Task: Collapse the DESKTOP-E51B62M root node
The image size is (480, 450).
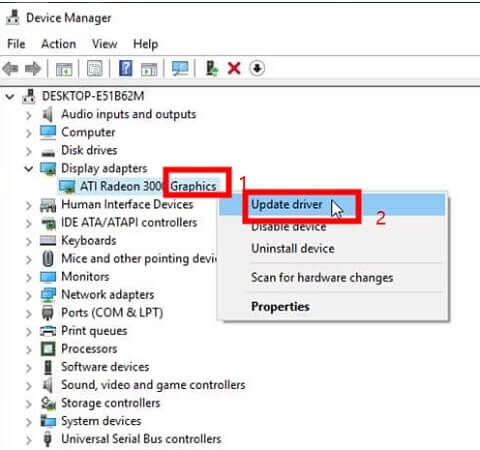Action: [10, 97]
